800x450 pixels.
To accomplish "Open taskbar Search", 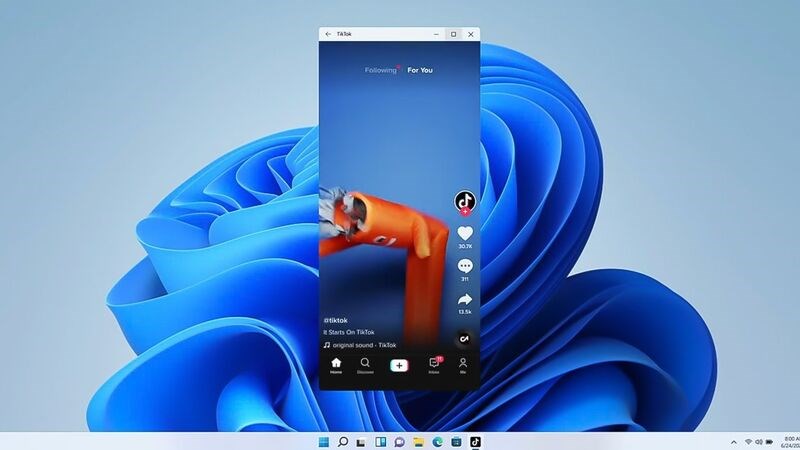I will click(x=343, y=441).
